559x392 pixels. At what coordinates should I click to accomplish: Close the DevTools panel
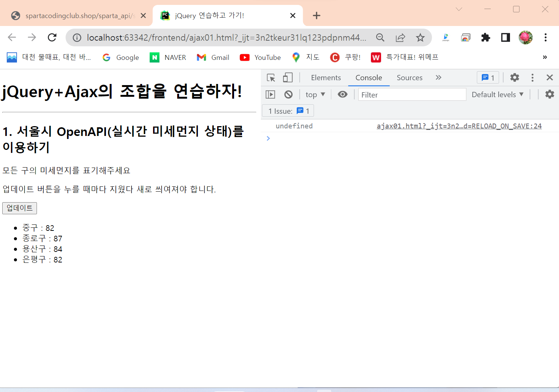pyautogui.click(x=550, y=78)
